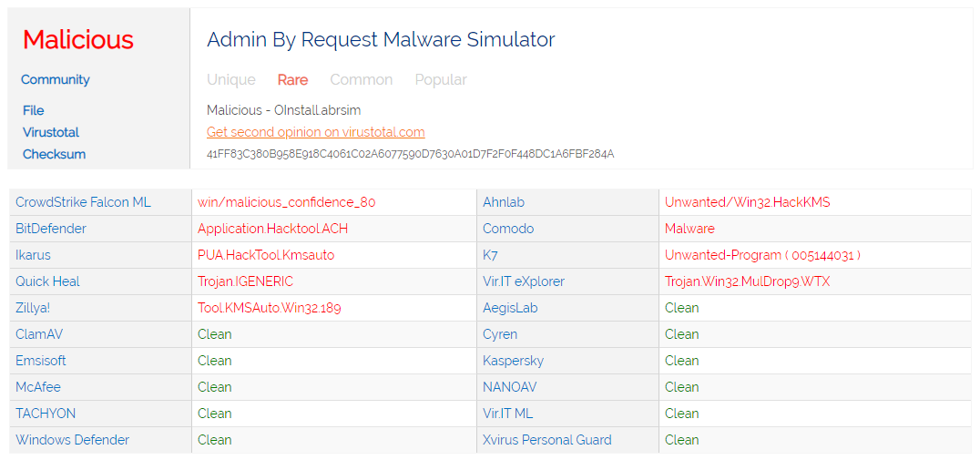980x460 pixels.
Task: Click the red Malicious verdict heading
Action: click(x=78, y=40)
